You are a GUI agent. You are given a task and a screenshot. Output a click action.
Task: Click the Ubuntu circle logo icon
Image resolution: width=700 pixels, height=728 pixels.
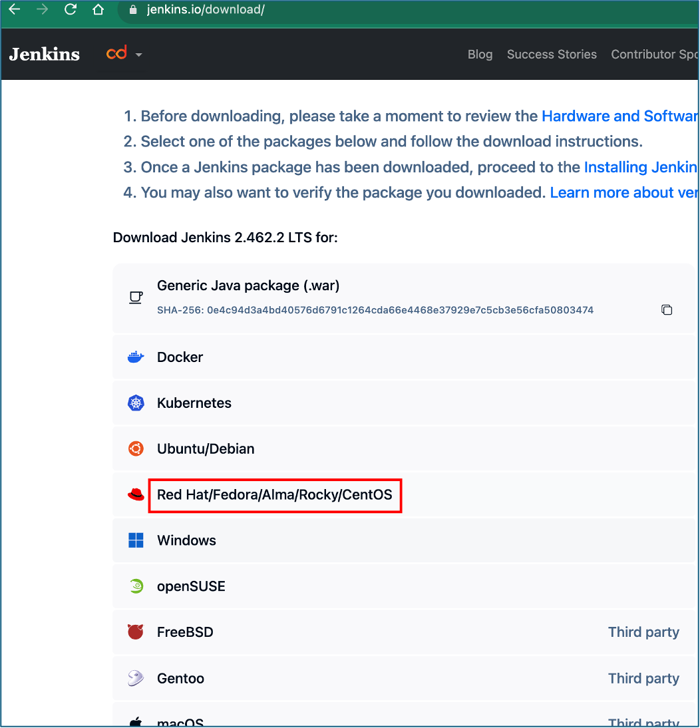[x=136, y=449]
